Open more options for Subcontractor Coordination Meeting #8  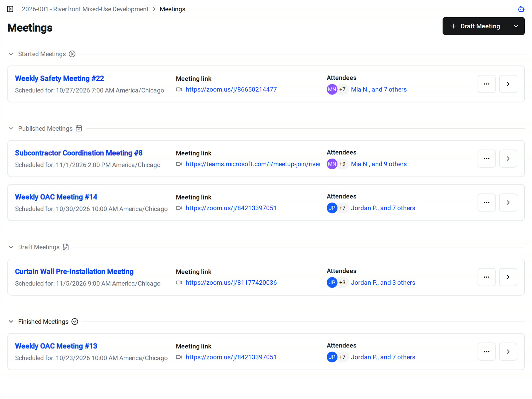pos(486,159)
